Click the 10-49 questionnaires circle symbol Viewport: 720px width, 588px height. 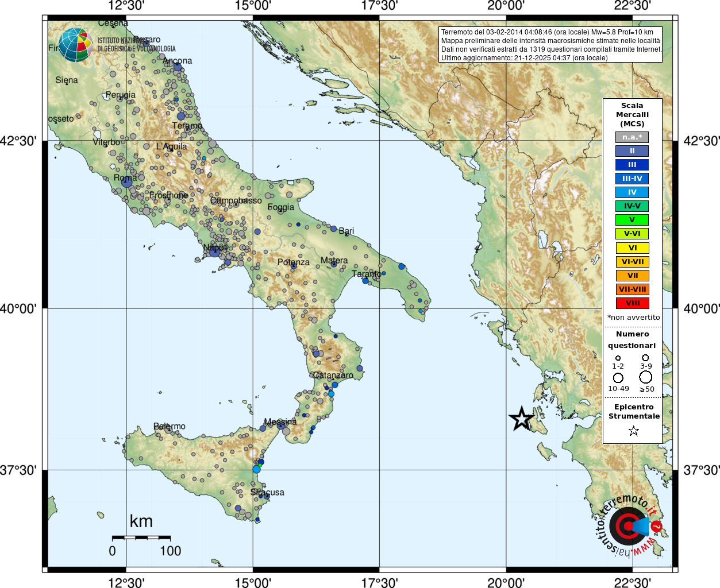tap(618, 378)
